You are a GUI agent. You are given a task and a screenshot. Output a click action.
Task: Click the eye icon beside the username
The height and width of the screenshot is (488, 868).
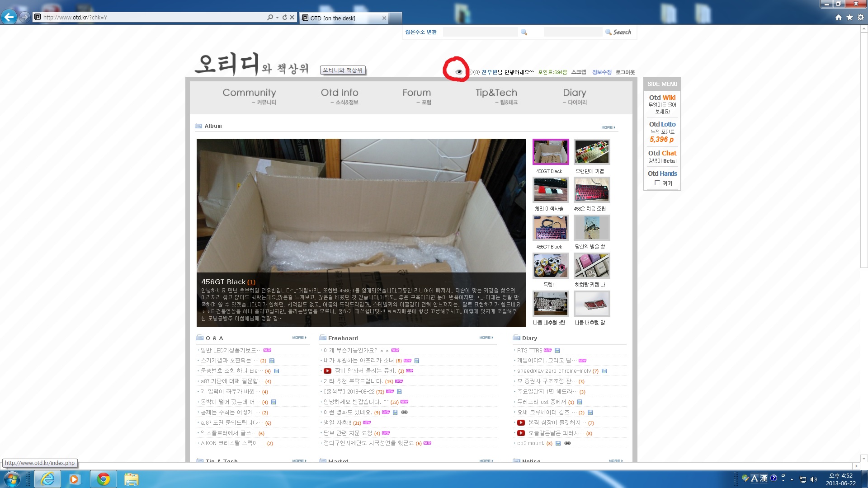pos(459,72)
